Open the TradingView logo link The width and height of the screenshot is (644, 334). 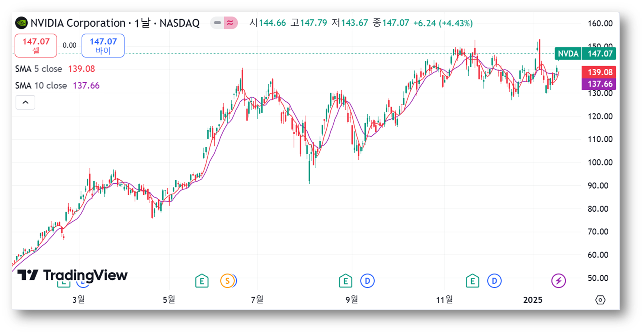point(73,275)
